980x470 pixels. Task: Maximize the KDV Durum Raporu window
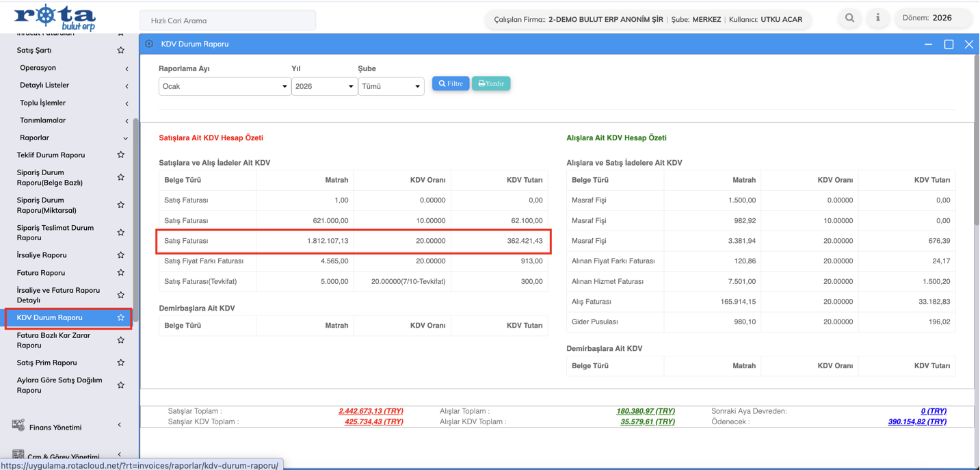point(949,44)
